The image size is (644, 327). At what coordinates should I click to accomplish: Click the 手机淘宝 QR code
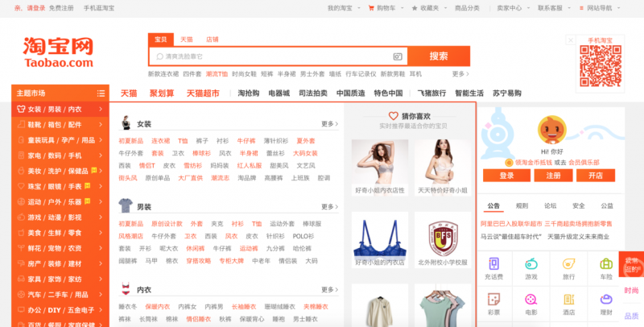coord(600,66)
